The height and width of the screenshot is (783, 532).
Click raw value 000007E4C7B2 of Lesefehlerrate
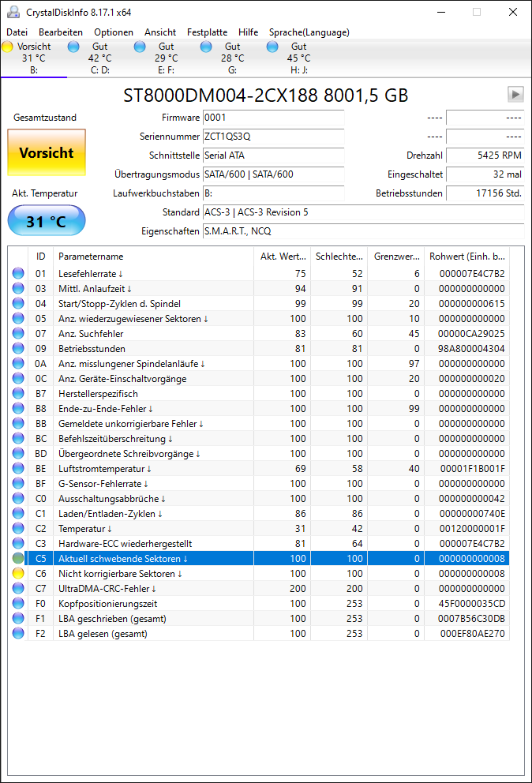pyautogui.click(x=472, y=274)
